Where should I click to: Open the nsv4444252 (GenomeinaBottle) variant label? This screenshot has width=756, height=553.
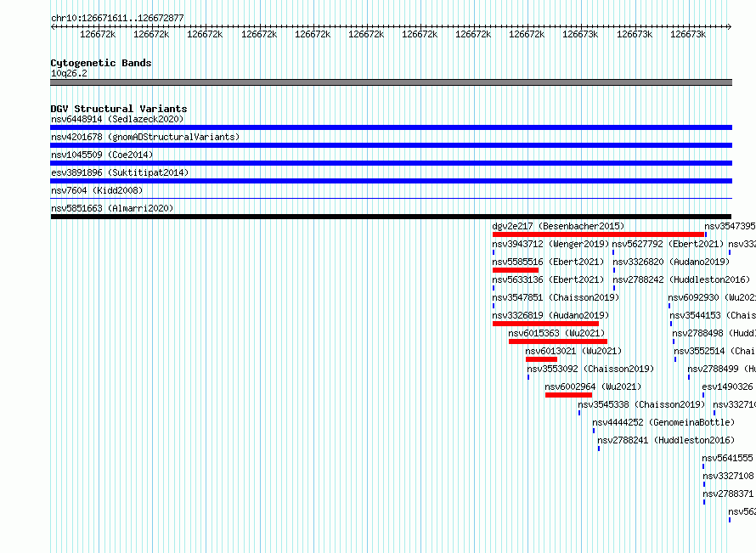[x=663, y=422]
